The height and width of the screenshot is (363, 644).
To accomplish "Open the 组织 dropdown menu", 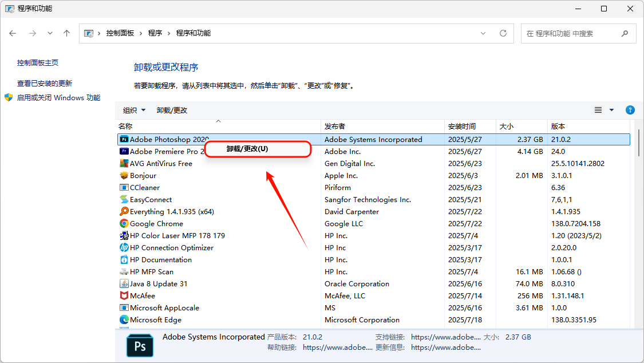I will (135, 110).
